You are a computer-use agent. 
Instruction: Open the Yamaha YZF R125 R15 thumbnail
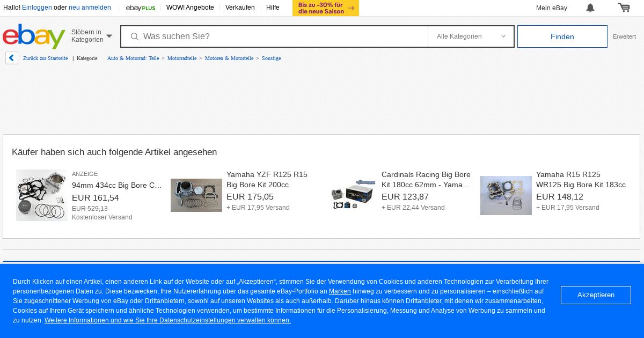[196, 195]
